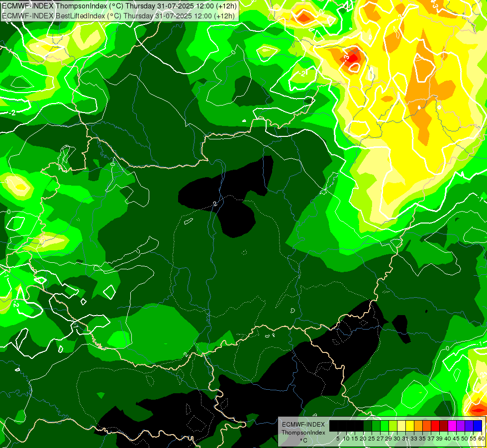
Task: Select the BestLiftedIndex title line at the top
Action: [x=118, y=16]
